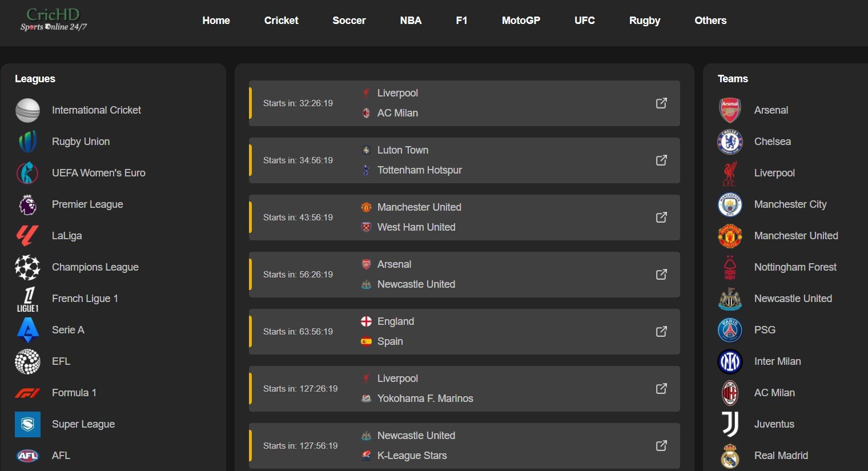Viewport: 868px width, 471px height.
Task: Select the Formula 1 logo icon
Action: pyautogui.click(x=27, y=393)
